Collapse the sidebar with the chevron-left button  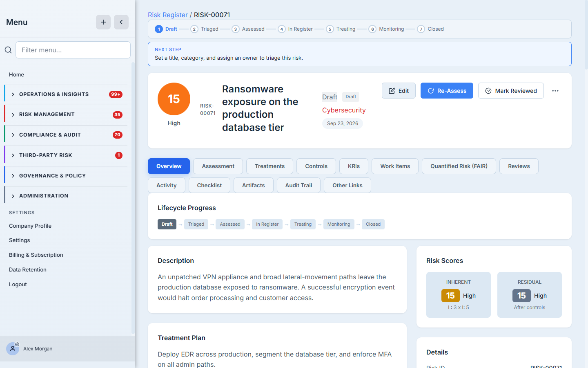[x=121, y=22]
